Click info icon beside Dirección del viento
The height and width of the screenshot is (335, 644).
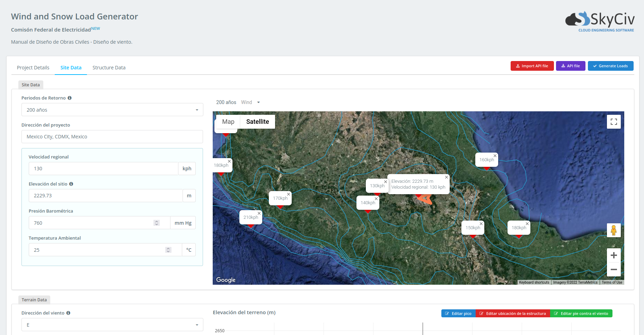(68, 313)
